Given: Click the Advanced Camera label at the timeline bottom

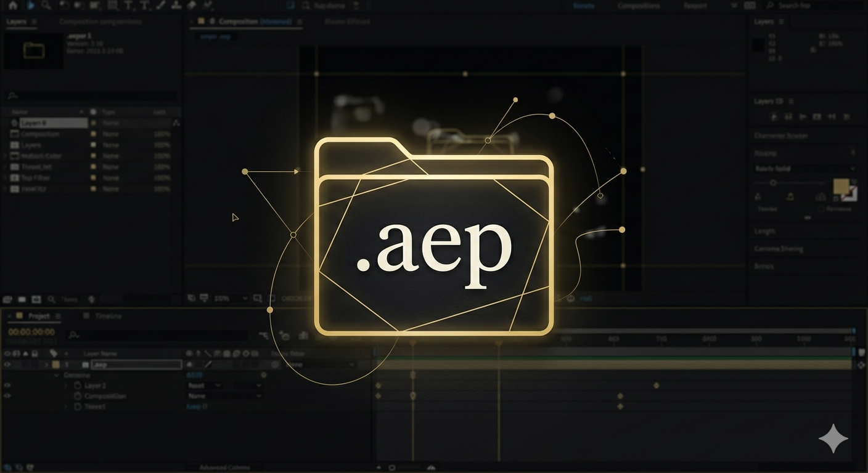Looking at the screenshot, I should 225,467.
